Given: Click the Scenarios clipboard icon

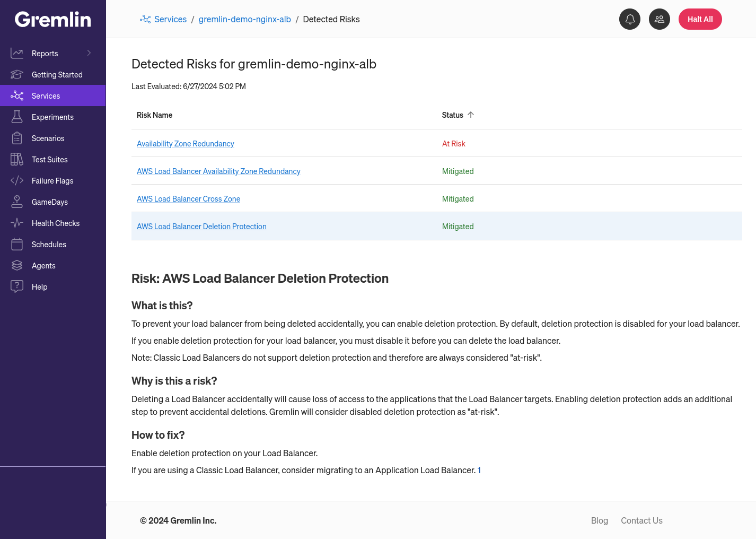Looking at the screenshot, I should pyautogui.click(x=17, y=138).
